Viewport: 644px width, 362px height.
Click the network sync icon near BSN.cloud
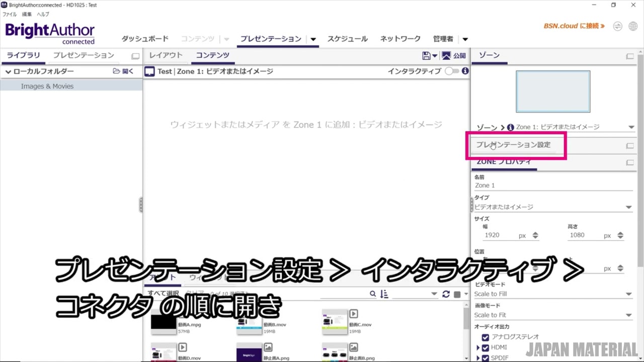click(x=618, y=26)
